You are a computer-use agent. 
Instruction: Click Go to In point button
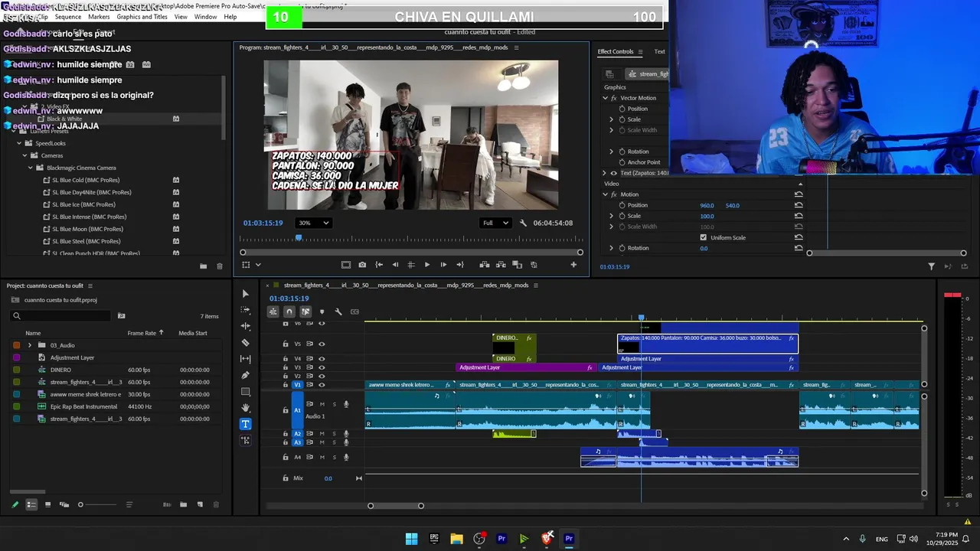(378, 265)
